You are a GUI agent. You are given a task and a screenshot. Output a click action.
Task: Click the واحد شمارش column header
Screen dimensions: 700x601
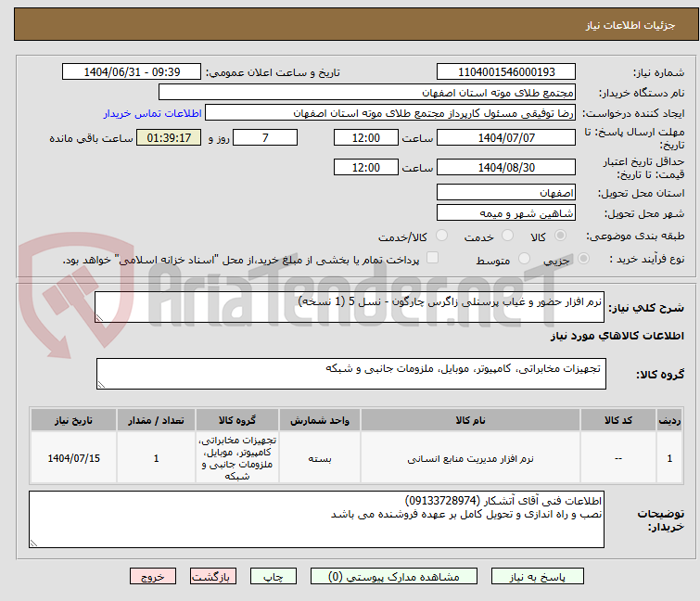[320, 420]
